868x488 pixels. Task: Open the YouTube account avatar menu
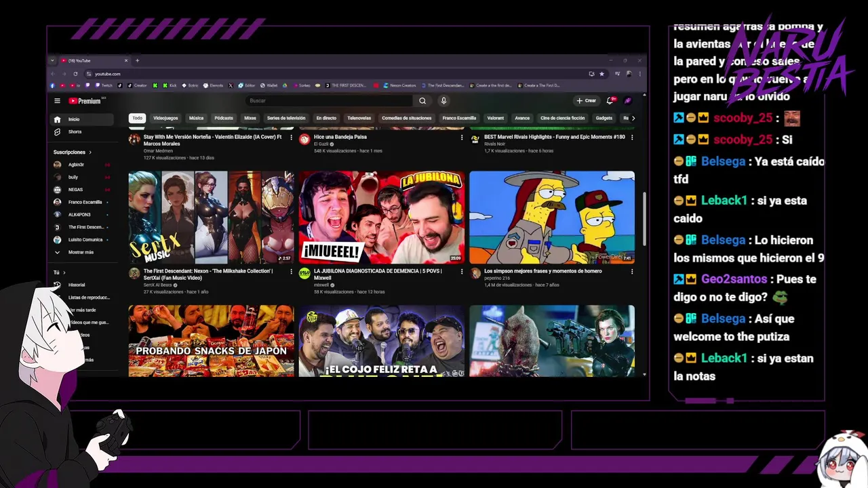click(628, 101)
